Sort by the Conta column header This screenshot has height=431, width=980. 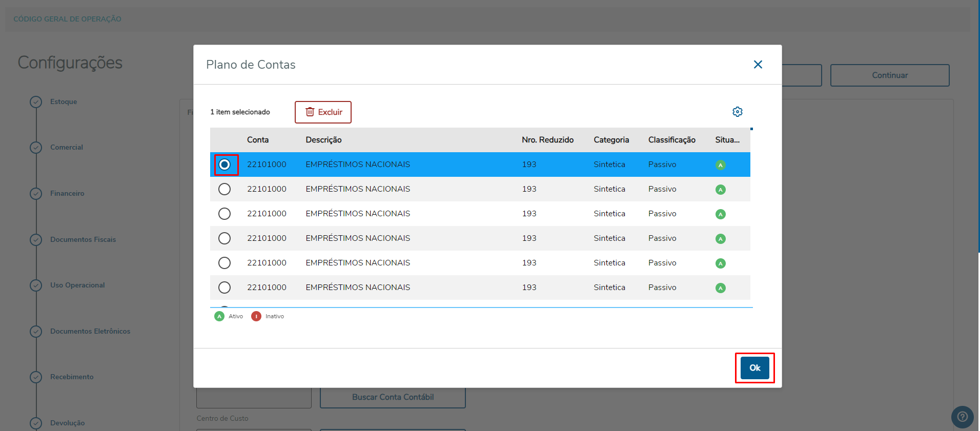tap(258, 140)
